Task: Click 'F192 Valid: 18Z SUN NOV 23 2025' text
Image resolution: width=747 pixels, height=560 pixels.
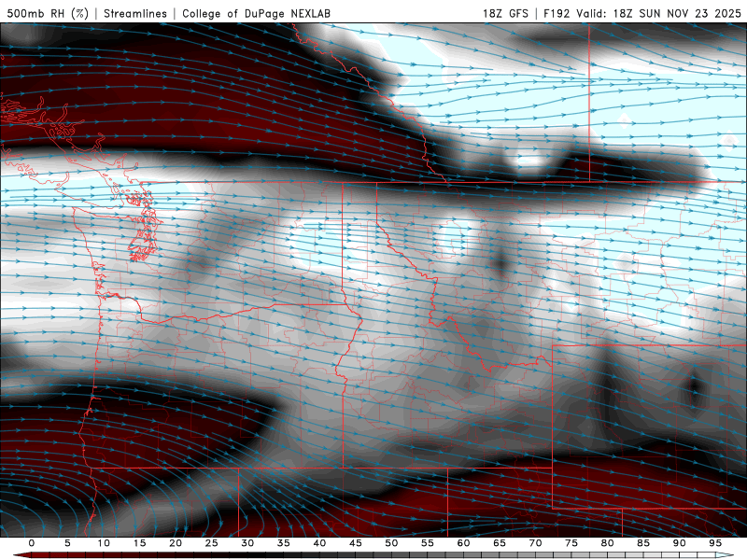Action: pyautogui.click(x=642, y=13)
